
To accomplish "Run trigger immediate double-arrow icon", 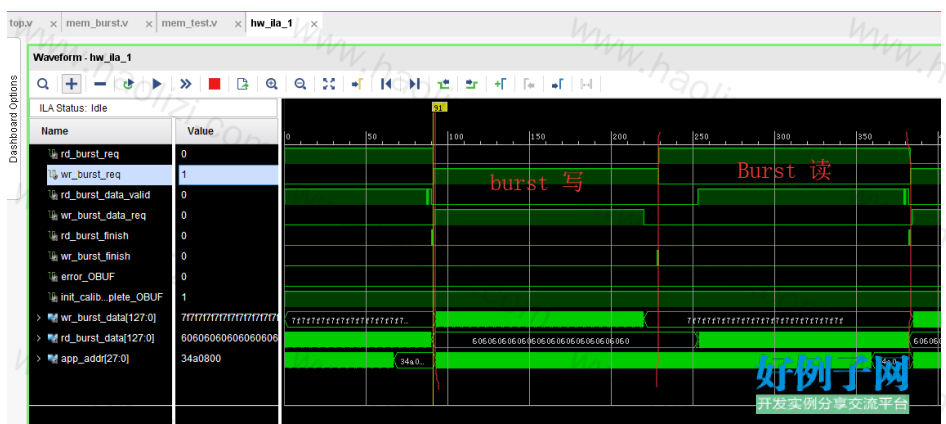I will tap(186, 84).
